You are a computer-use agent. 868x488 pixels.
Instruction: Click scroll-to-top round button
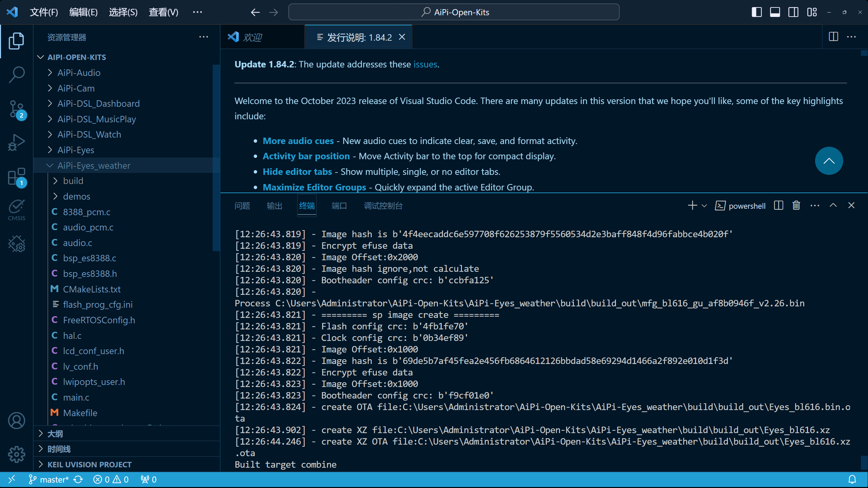pos(829,161)
